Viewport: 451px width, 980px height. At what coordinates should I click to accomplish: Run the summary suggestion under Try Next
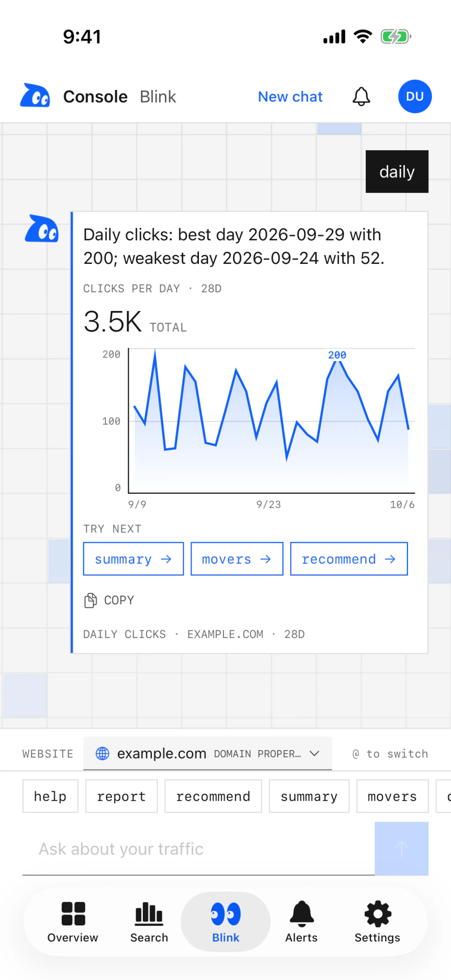[x=133, y=559]
